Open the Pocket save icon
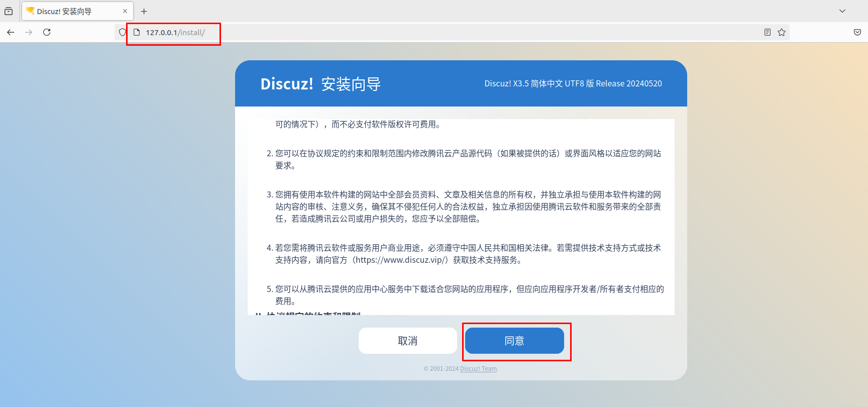Viewport: 868px width, 407px height. coord(857,32)
